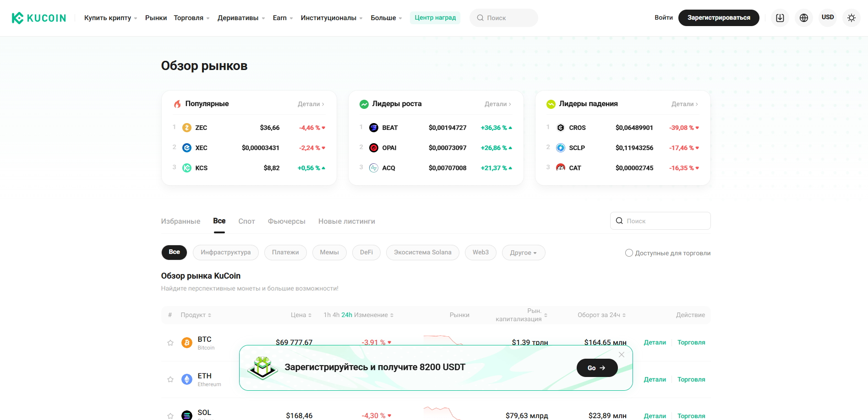Viewport: 868px width, 420px height.
Task: Close the registration bonus banner
Action: point(622,355)
